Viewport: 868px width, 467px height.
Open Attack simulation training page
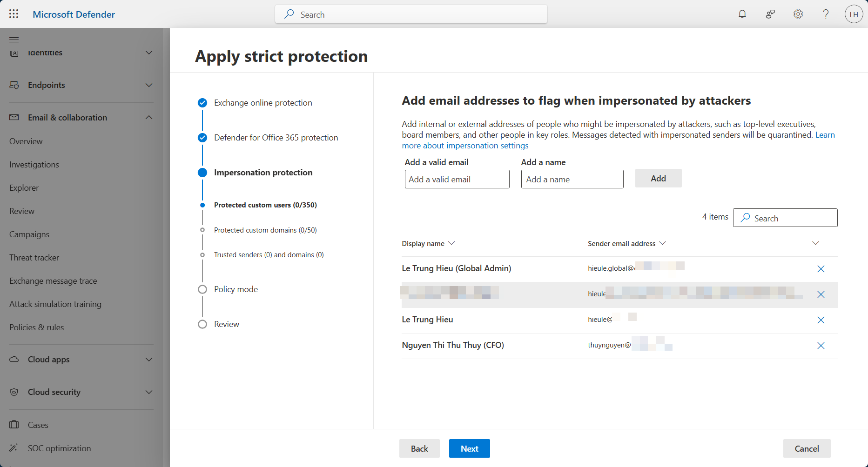pos(55,304)
